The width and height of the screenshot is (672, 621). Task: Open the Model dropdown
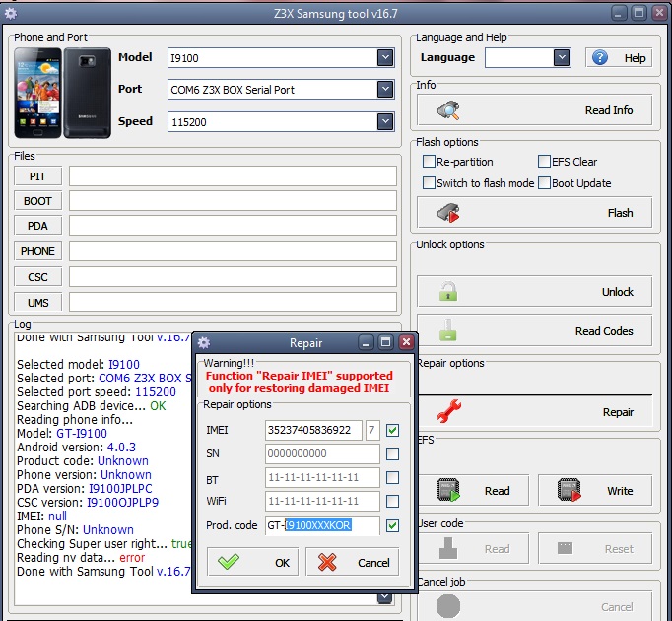[x=385, y=57]
